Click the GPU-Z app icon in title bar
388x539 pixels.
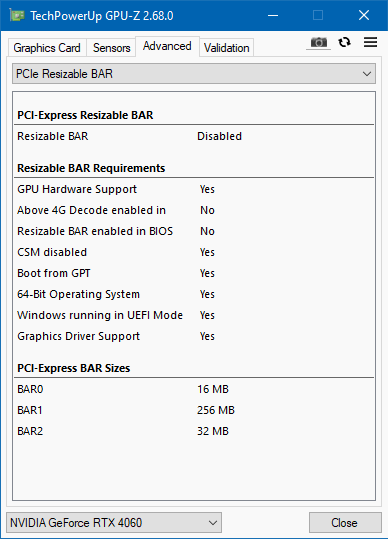tap(17, 15)
